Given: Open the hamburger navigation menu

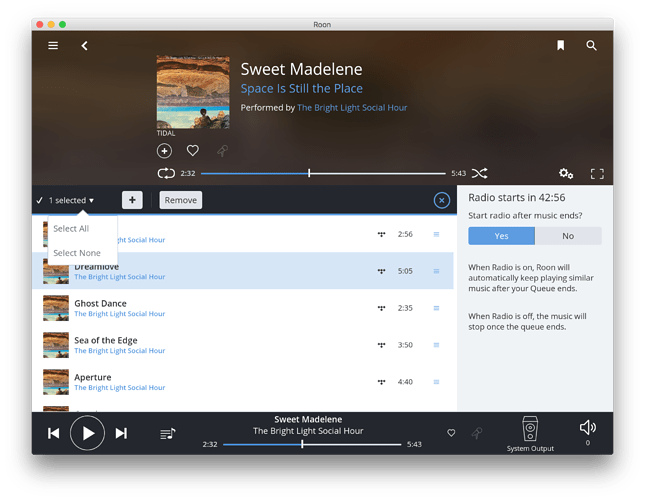Looking at the screenshot, I should pos(53,46).
